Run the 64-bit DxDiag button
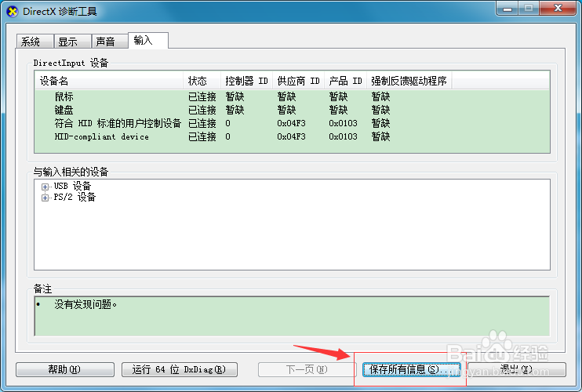The width and height of the screenshot is (582, 392). pos(180,369)
